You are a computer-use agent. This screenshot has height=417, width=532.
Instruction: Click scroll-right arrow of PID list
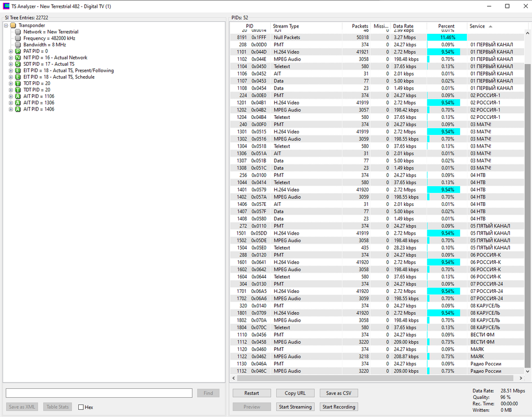pos(521,378)
